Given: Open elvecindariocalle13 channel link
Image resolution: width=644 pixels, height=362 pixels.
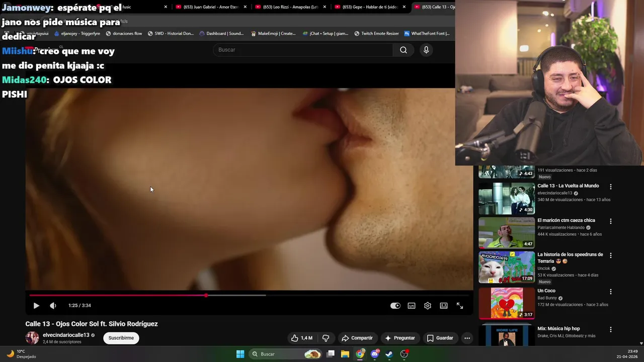Looking at the screenshot, I should [x=66, y=335].
